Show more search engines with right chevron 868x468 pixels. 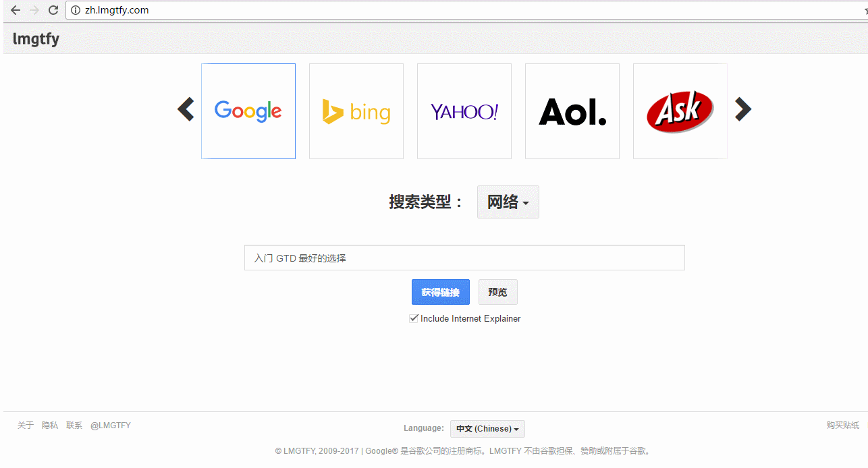click(743, 109)
